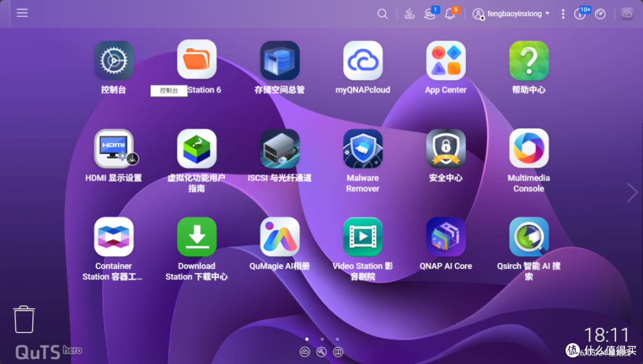Select the second desktop page dot
Screen dimensions: 643x364
[322, 339]
